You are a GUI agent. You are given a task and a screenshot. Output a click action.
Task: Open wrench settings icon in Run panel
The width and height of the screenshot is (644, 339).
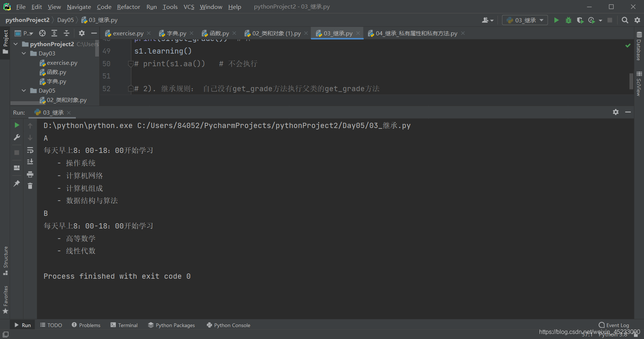click(17, 137)
